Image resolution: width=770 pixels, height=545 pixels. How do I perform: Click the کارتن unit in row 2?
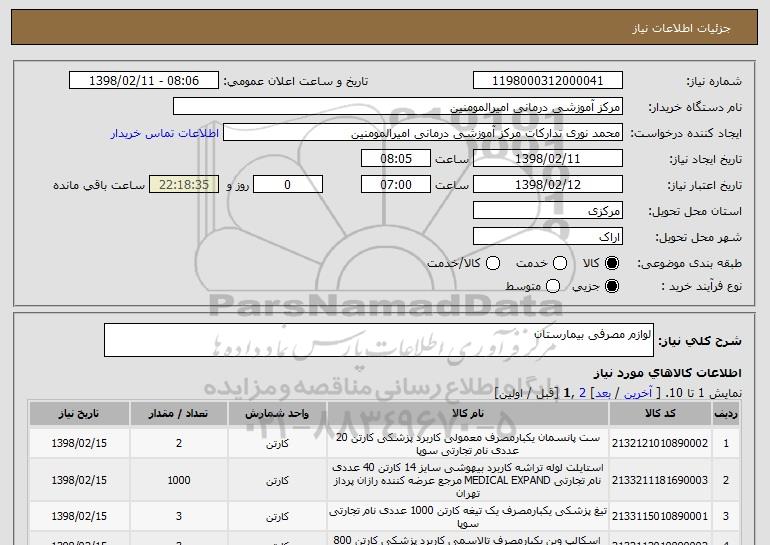(277, 481)
